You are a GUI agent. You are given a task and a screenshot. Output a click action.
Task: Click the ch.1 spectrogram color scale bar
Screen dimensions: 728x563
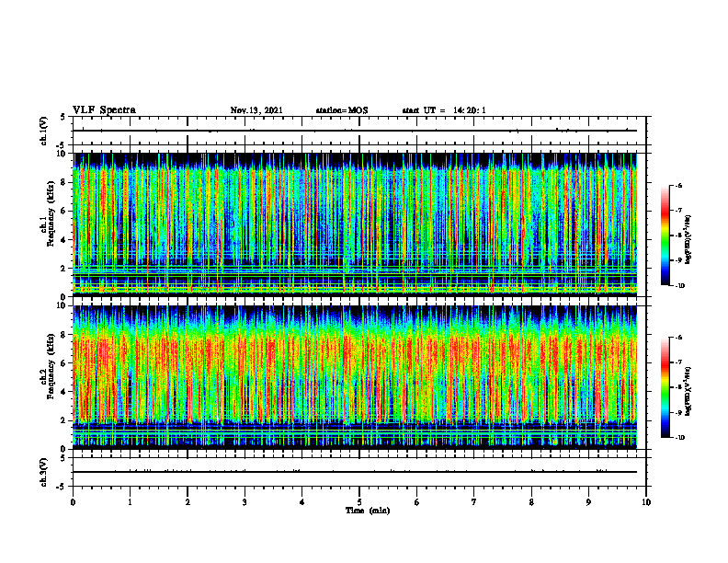(x=665, y=236)
